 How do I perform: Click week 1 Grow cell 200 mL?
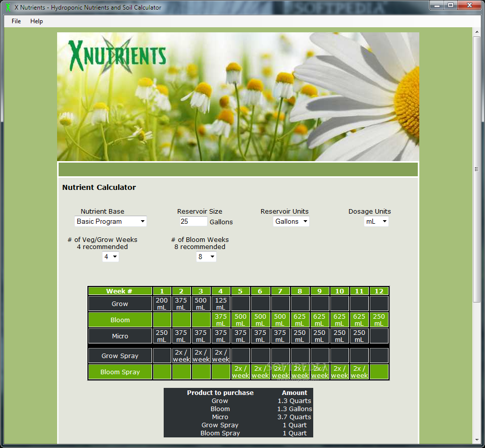[x=162, y=304]
